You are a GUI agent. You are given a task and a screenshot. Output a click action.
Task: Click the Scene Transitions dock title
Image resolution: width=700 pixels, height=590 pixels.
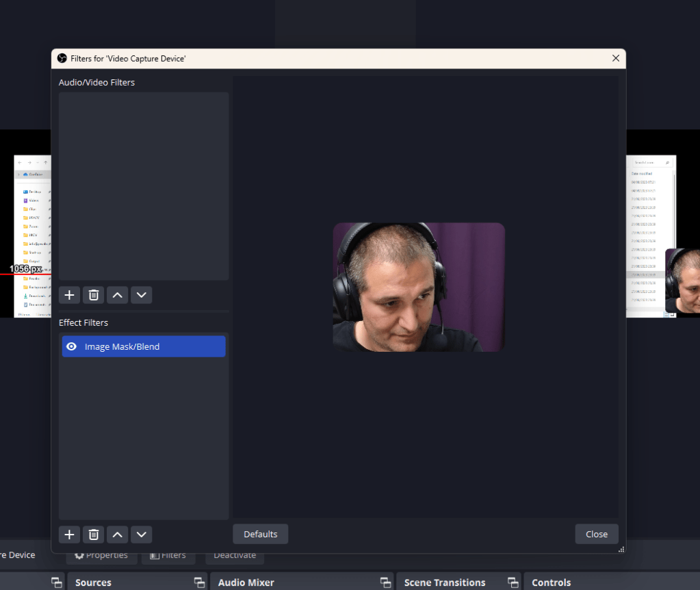pyautogui.click(x=445, y=582)
